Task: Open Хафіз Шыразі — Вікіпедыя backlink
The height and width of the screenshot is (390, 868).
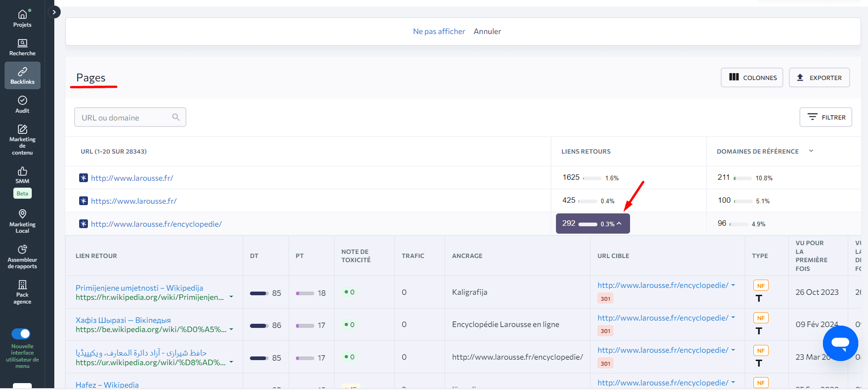Action: pos(123,320)
